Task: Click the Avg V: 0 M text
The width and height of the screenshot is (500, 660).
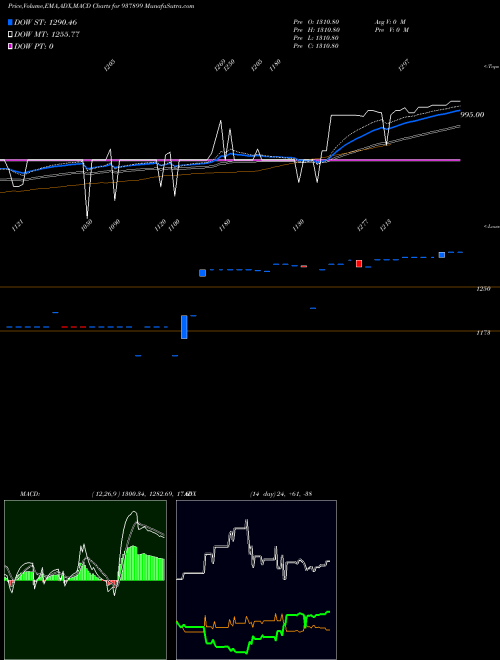Action: point(390,22)
